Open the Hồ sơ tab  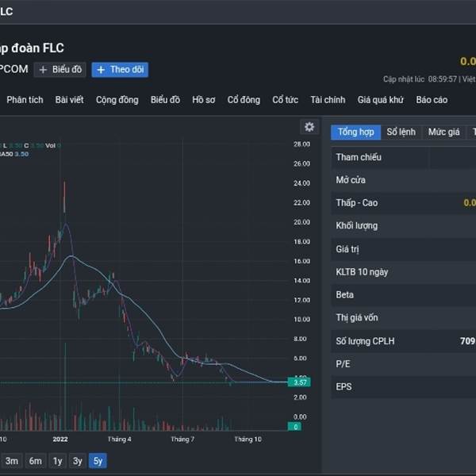point(203,100)
